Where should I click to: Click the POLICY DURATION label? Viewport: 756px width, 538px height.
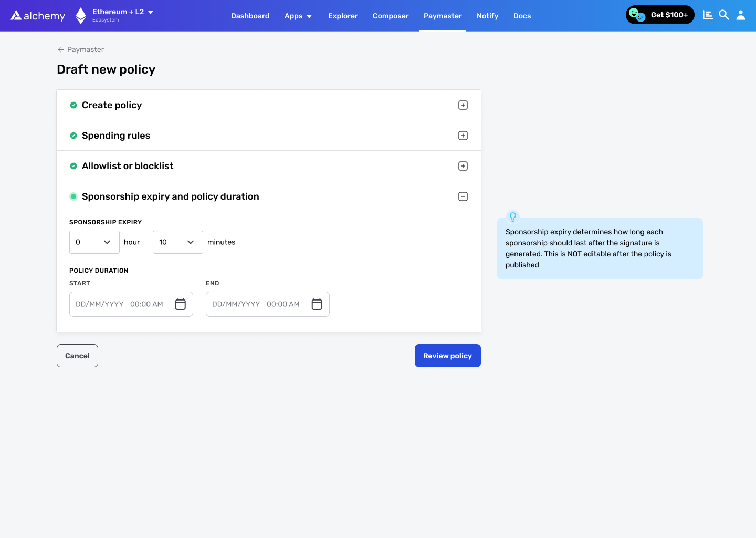[x=99, y=271]
